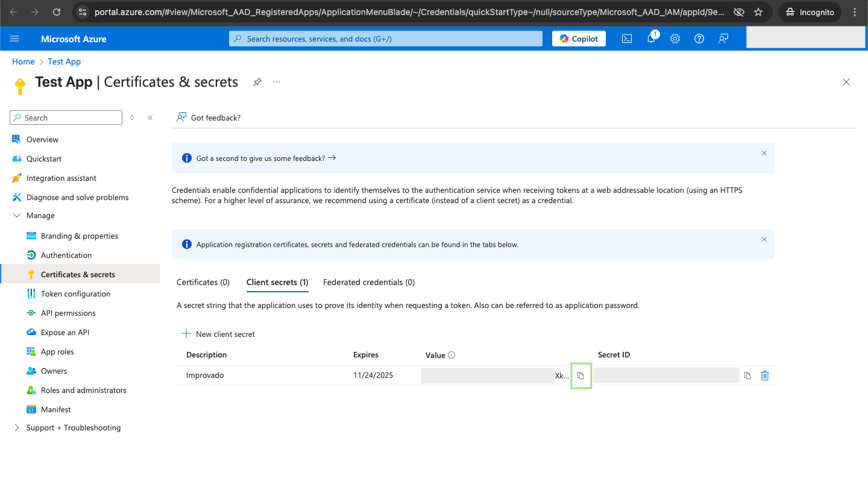Viewport: 868px width, 484px height.
Task: Click Got feedback? button
Action: tap(209, 118)
